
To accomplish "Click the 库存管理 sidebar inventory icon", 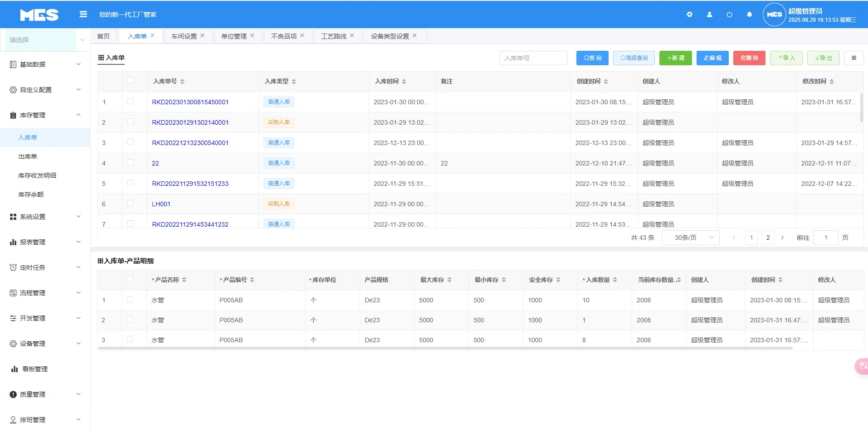I will [x=12, y=115].
